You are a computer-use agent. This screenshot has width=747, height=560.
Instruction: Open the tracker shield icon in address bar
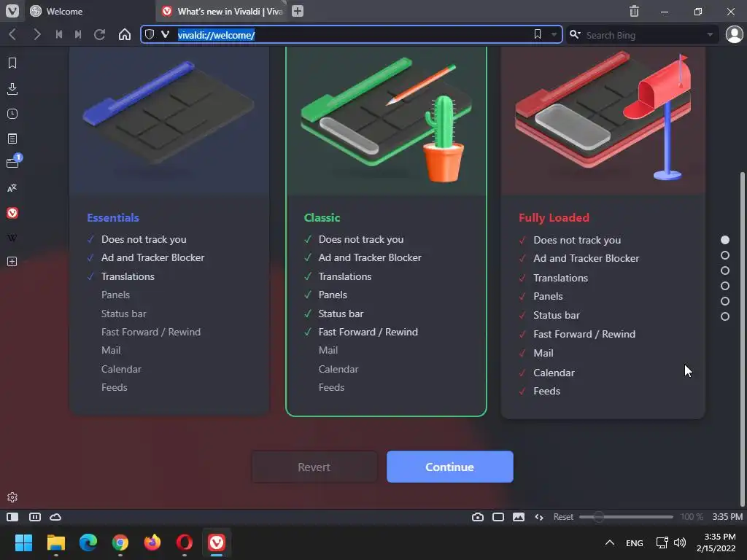[150, 35]
